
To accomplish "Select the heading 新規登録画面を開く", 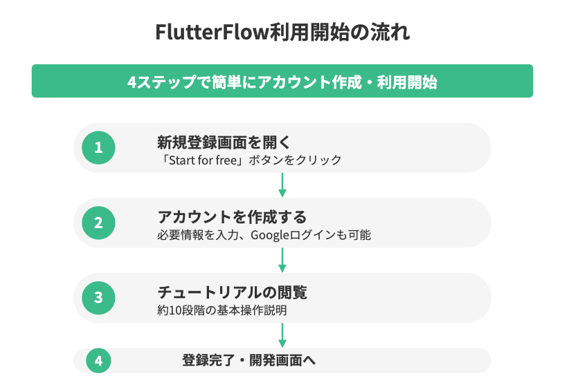I will [224, 142].
